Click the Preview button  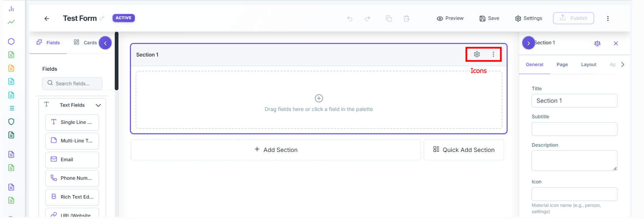click(450, 18)
